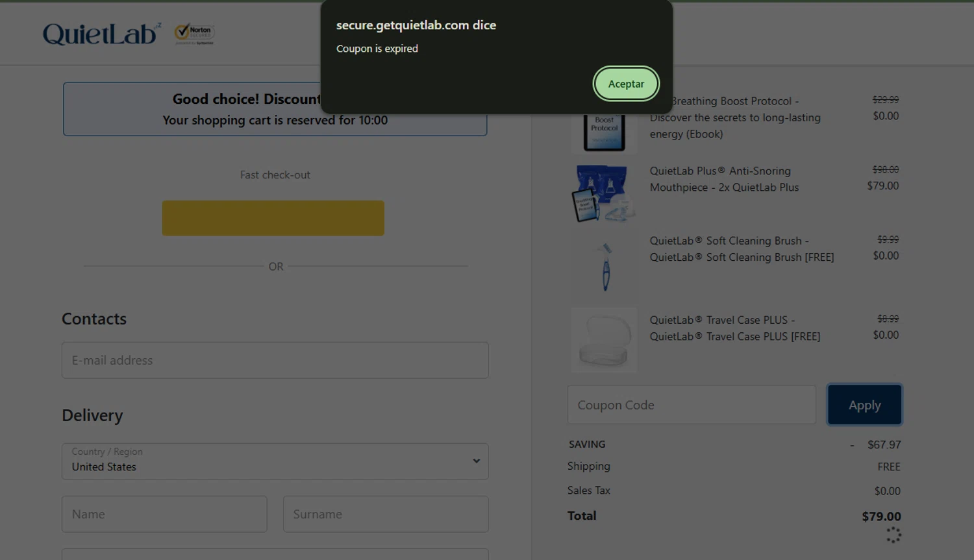The height and width of the screenshot is (560, 974).
Task: Click the Delivery heading
Action: 92,415
